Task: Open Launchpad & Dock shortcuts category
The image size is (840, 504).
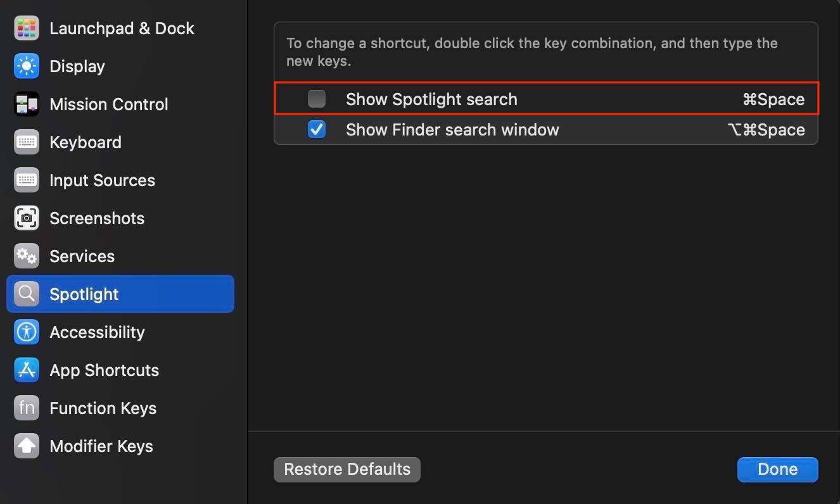Action: coord(122,28)
